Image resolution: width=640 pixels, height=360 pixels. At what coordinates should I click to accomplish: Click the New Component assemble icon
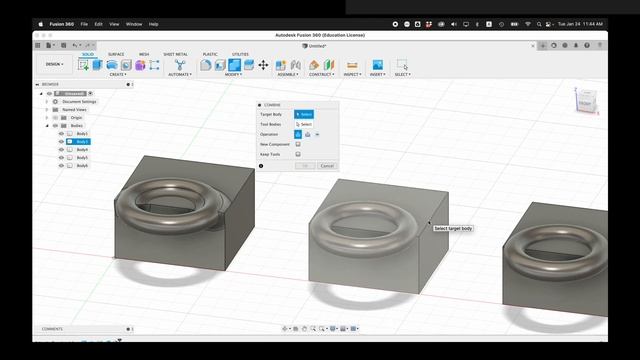pyautogui.click(x=281, y=64)
